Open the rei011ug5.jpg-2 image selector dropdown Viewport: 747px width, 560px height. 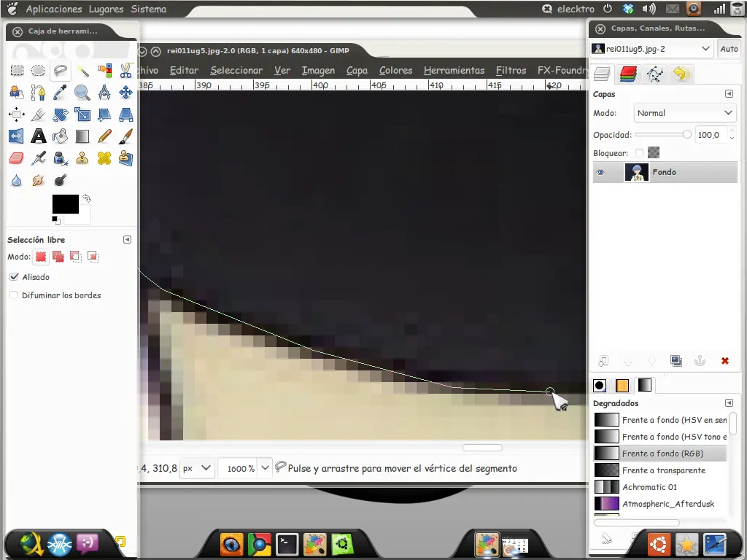pos(651,49)
